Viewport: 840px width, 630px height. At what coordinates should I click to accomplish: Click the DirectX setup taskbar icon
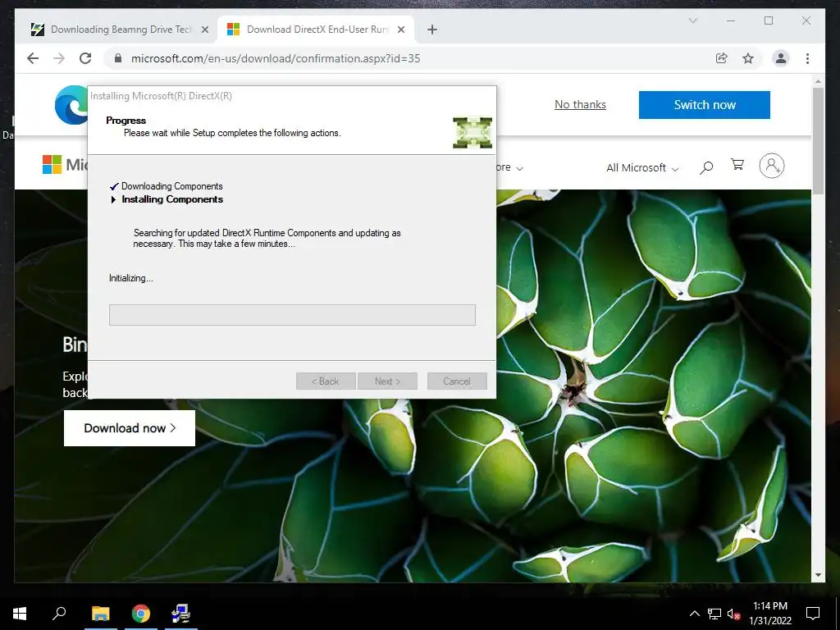[x=181, y=613]
